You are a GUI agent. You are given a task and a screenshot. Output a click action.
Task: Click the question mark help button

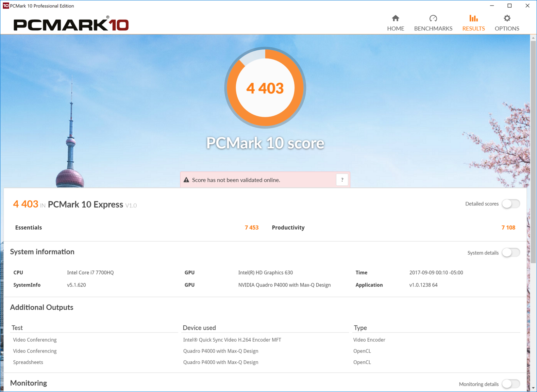342,180
